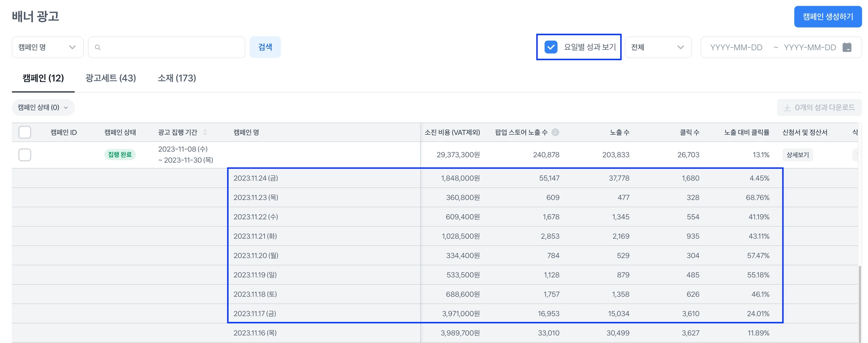Open the 캠페인 상태 (0) filter dropdown

tap(43, 108)
